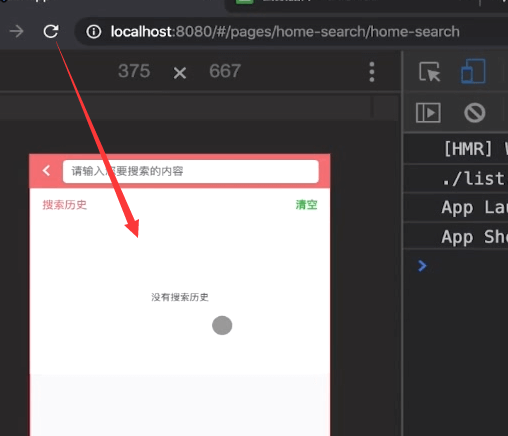The width and height of the screenshot is (508, 436).
Task: Show the console sidebar icon
Action: pyautogui.click(x=428, y=113)
